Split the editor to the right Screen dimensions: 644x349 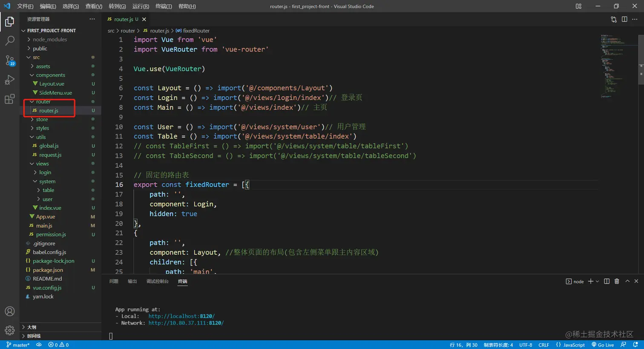coord(624,19)
